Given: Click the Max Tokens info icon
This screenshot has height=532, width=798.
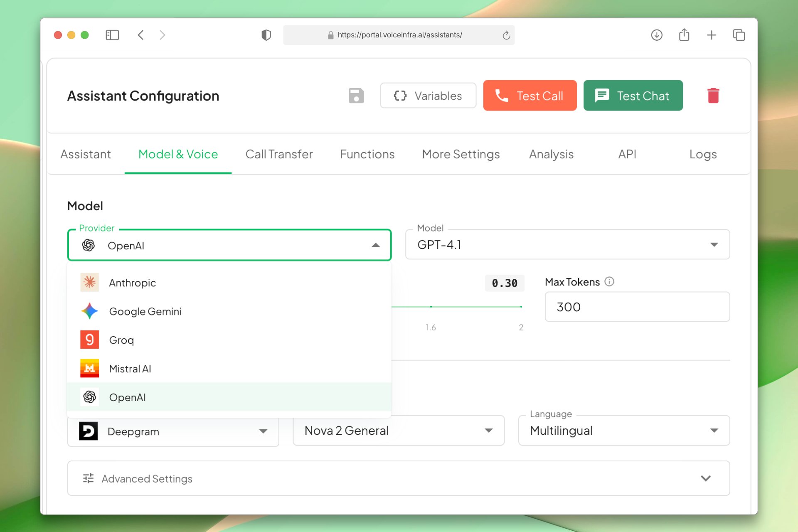Looking at the screenshot, I should (609, 282).
